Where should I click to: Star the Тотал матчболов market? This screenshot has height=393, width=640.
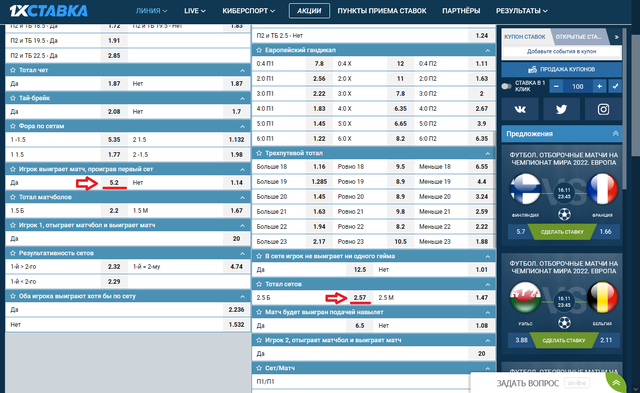tap(13, 197)
